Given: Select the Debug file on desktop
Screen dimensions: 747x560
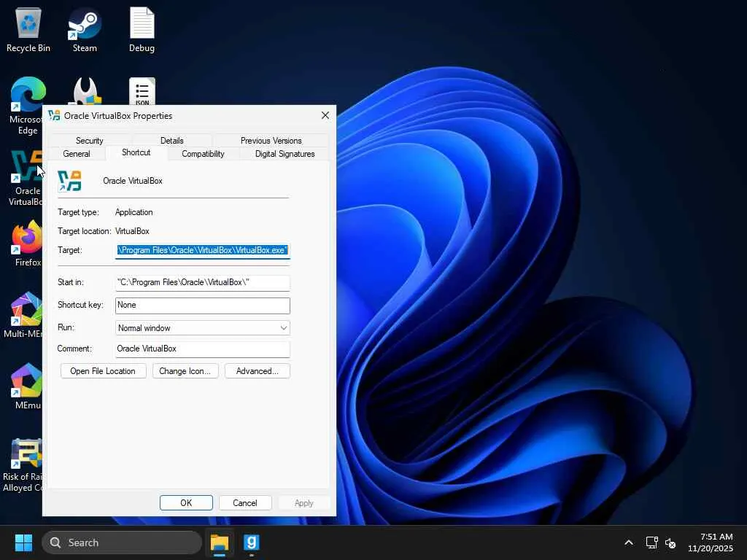Looking at the screenshot, I should pos(142,29).
